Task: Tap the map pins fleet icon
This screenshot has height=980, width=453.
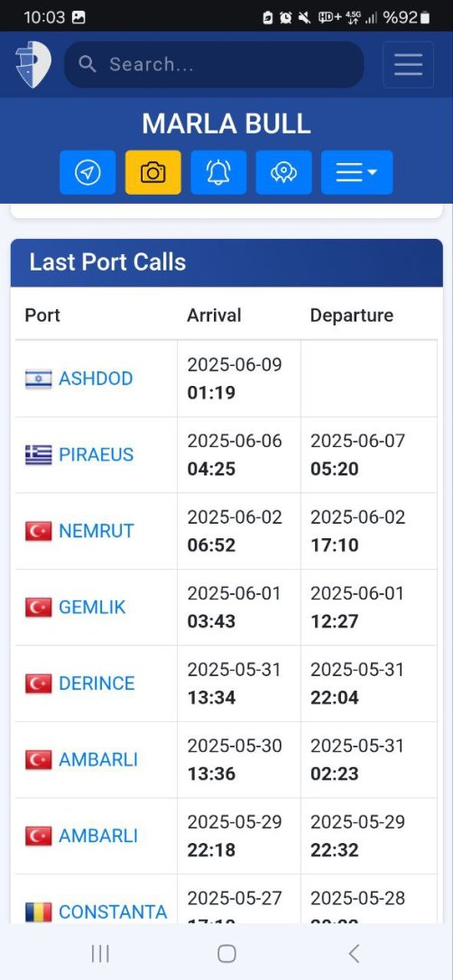Action: [x=283, y=172]
